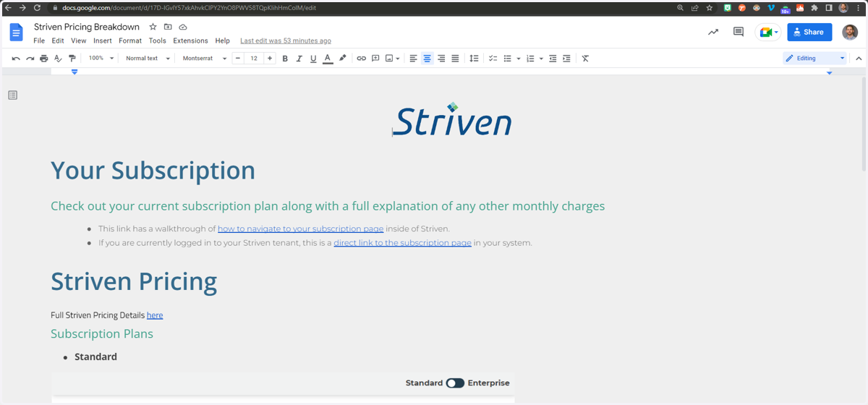This screenshot has width=868, height=405.
Task: Expand bulleted list options arrow
Action: (x=519, y=59)
